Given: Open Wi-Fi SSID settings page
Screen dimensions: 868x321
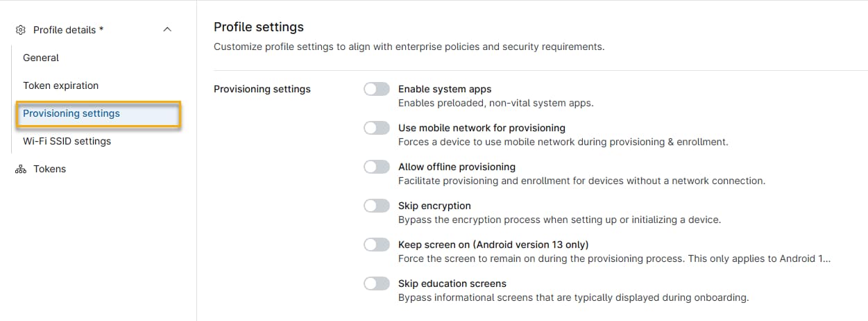Looking at the screenshot, I should pos(67,141).
